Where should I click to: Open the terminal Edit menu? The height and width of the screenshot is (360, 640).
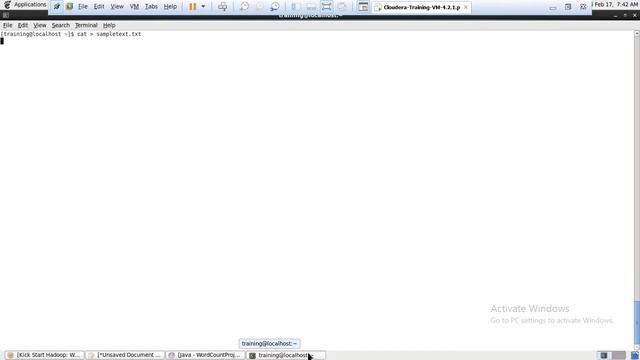tap(22, 25)
